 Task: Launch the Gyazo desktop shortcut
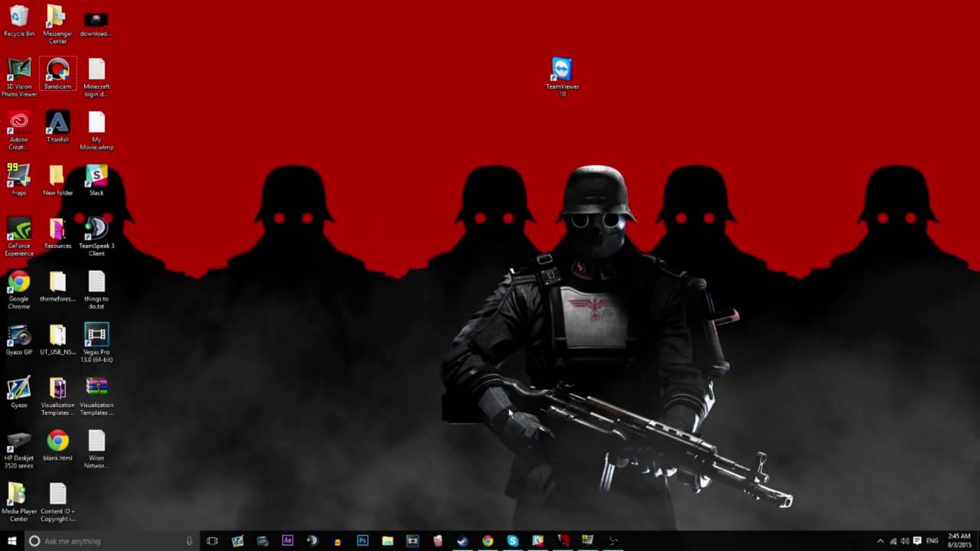click(x=19, y=393)
